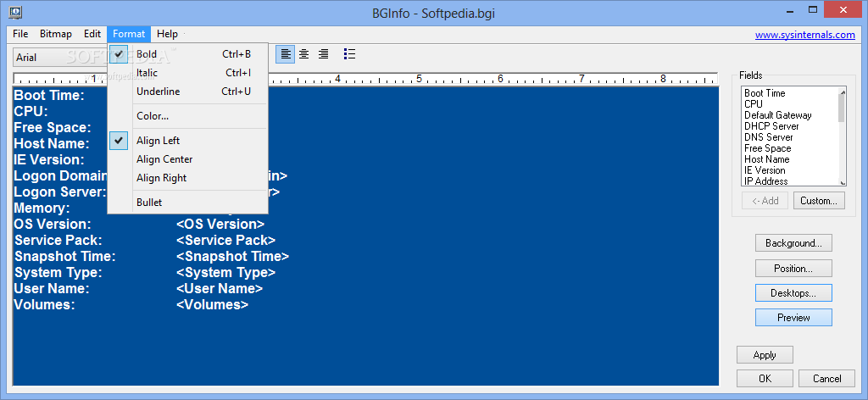868x400 pixels.
Task: Click the <User Name> placeholder in editor
Action: pyautogui.click(x=220, y=288)
